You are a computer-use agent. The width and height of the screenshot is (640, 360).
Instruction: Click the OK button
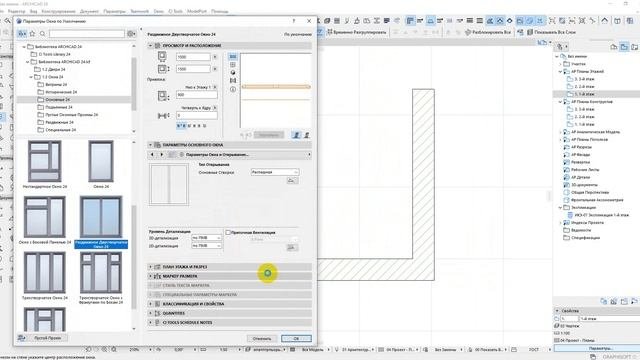pyautogui.click(x=296, y=338)
